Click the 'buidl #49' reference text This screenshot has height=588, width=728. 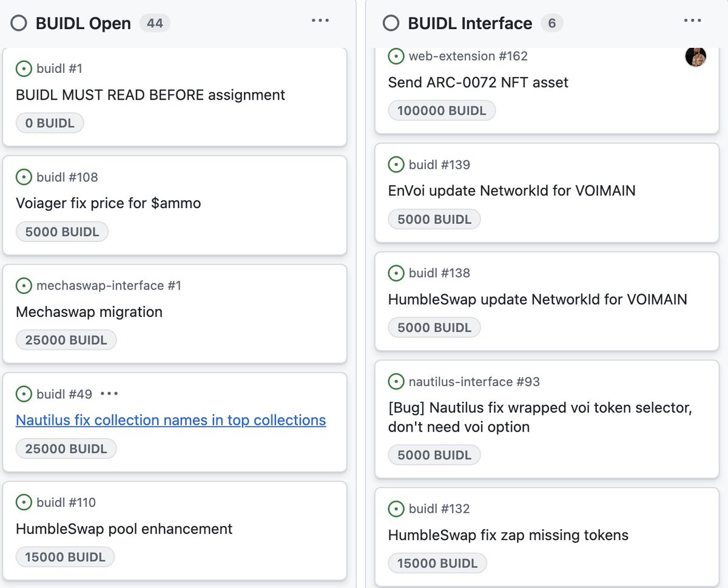[64, 394]
